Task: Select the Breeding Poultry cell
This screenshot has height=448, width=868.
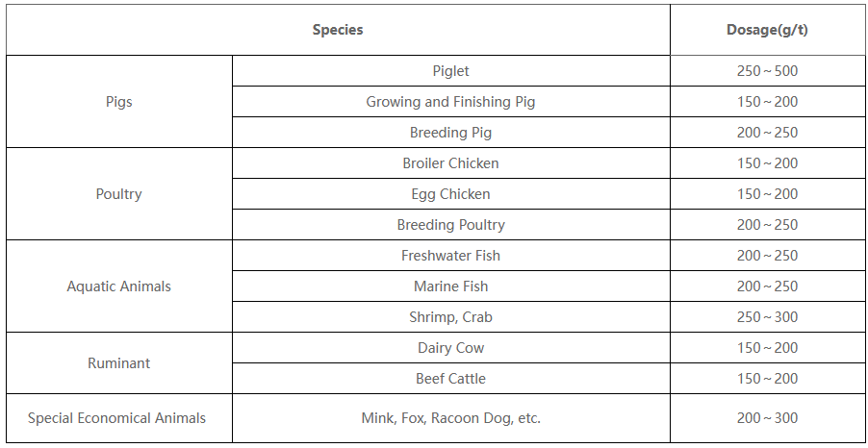Action: point(450,225)
